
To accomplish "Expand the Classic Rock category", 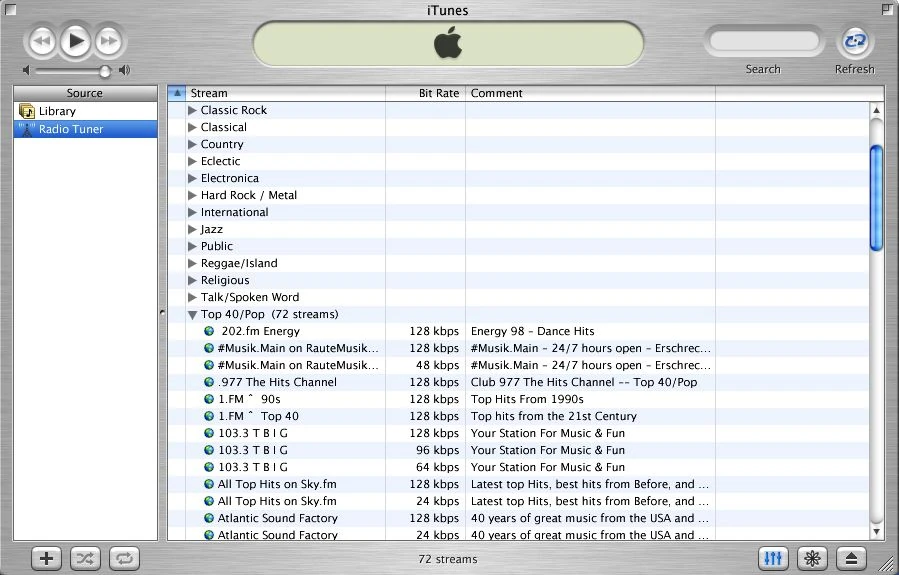I will coord(193,110).
